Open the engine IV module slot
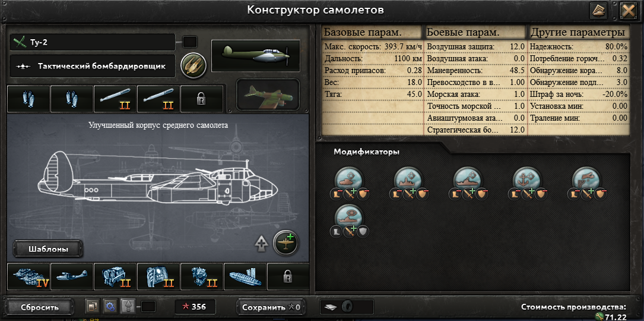This screenshot has width=644, height=321. tap(28, 277)
